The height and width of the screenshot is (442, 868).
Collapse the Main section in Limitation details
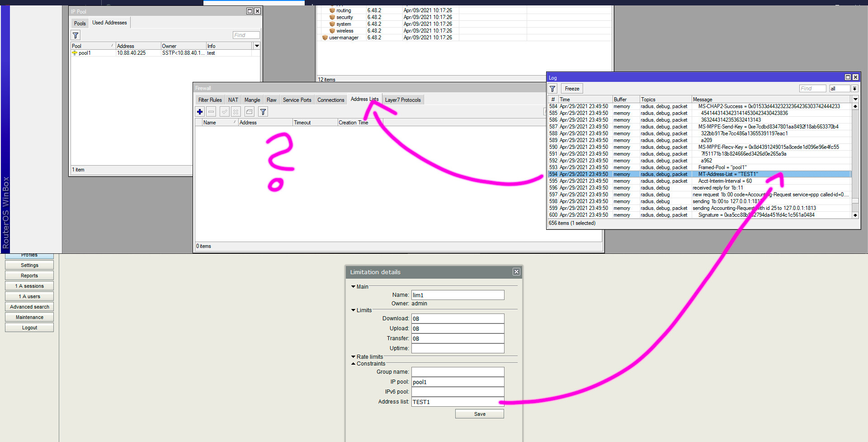354,287
